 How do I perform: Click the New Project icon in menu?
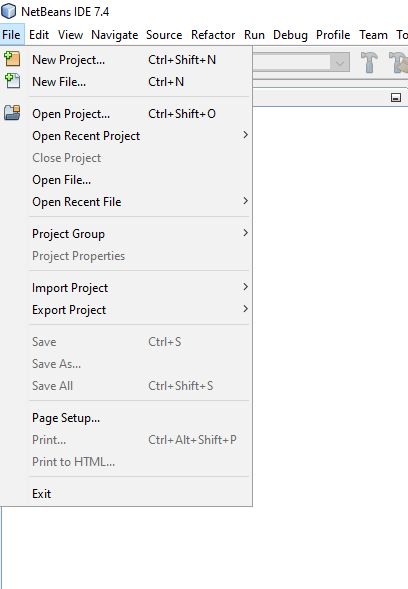[x=12, y=59]
